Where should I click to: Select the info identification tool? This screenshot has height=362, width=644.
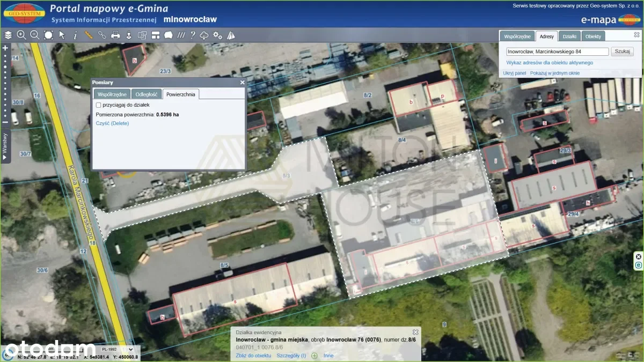(x=75, y=35)
